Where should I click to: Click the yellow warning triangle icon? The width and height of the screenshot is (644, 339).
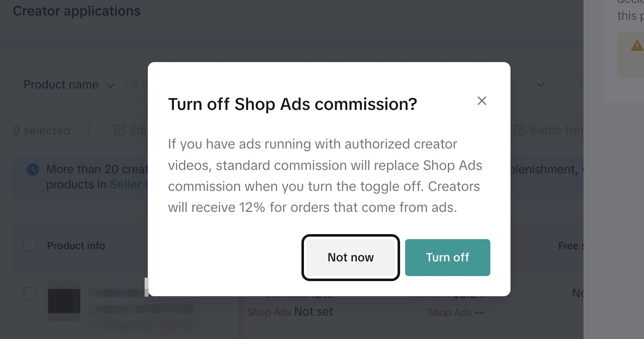637,45
